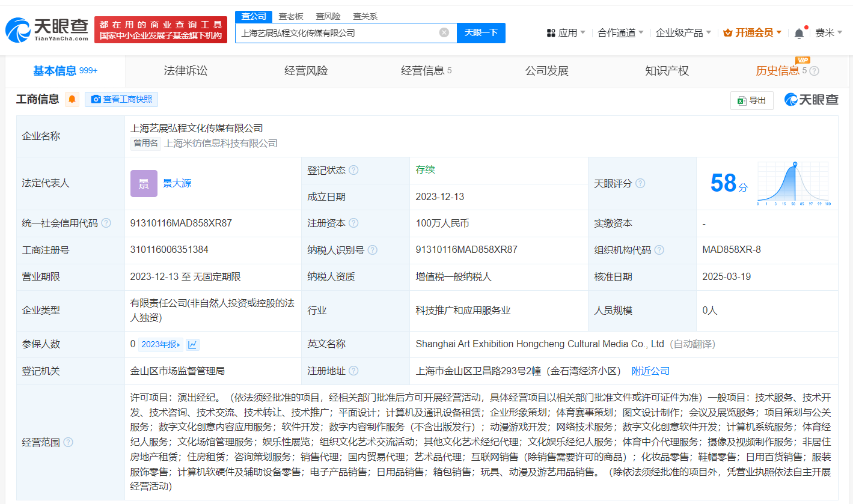This screenshot has height=504, width=853.
Task: Open the trend chart icon beside 2023年报
Action: click(192, 344)
